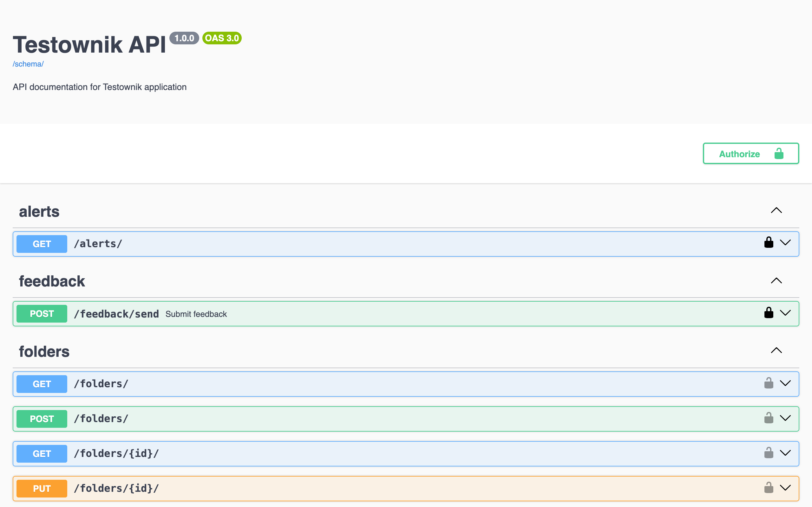The image size is (812, 507).
Task: Collapse the feedback section
Action: tap(777, 281)
